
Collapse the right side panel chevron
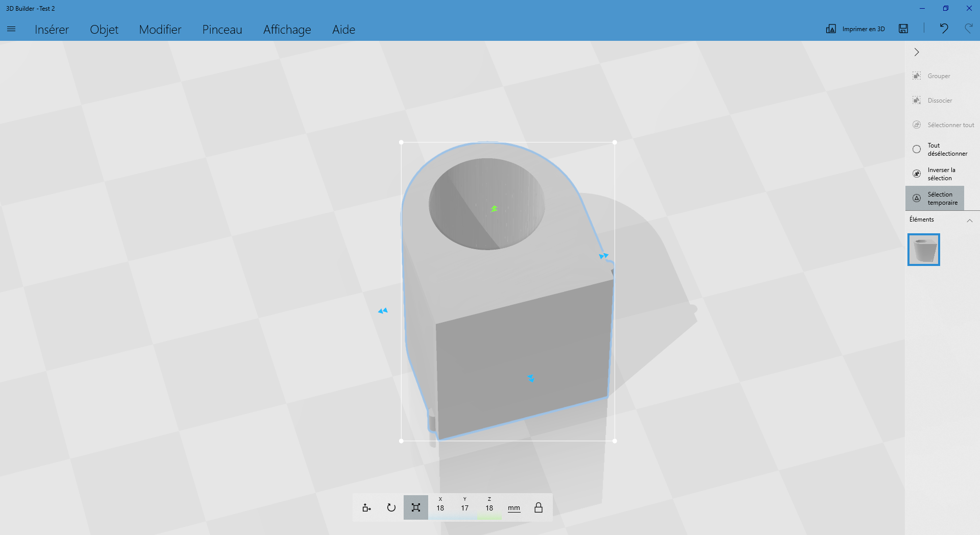click(x=917, y=52)
